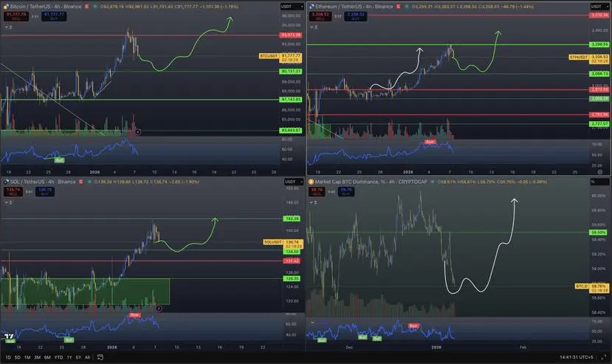Viewport: 612px width, 364px height.
Task: Click the purple event marker on Bitcoin chart
Action: tap(138, 132)
